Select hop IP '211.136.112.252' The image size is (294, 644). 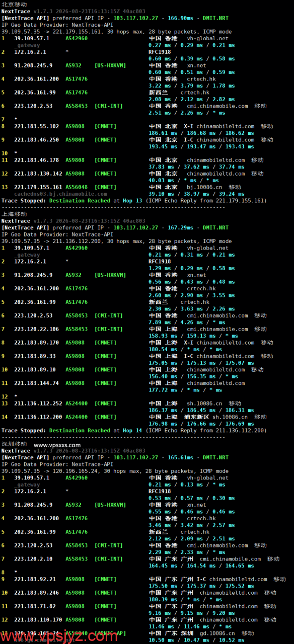(38, 404)
